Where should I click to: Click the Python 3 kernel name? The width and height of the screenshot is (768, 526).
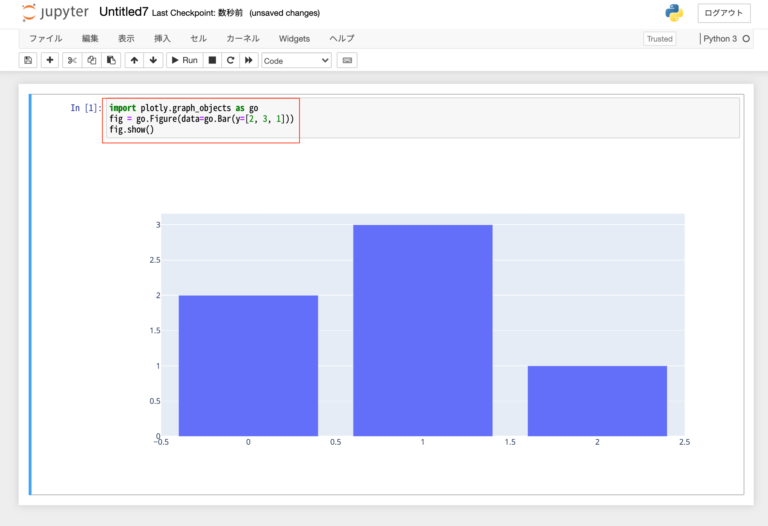tap(720, 39)
